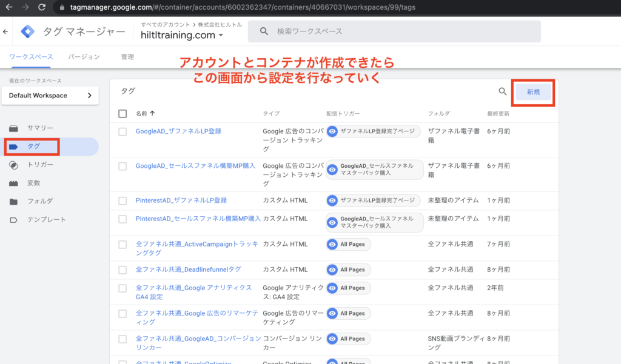
Task: Click the 新規 button
Action: (x=533, y=92)
